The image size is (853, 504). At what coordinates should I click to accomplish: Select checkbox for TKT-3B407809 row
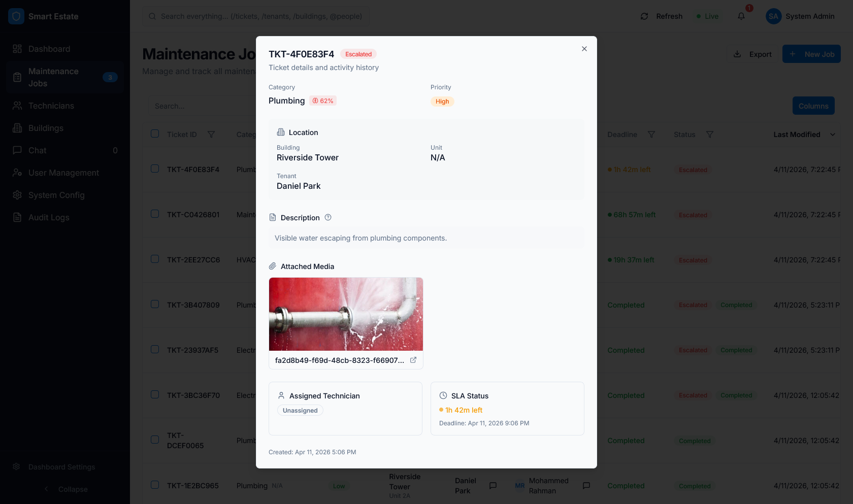[x=155, y=304]
